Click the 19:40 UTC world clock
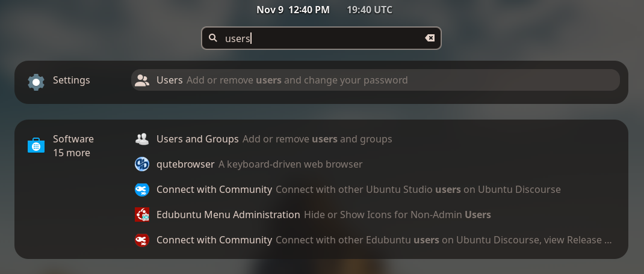The width and height of the screenshot is (644, 274). [370, 10]
